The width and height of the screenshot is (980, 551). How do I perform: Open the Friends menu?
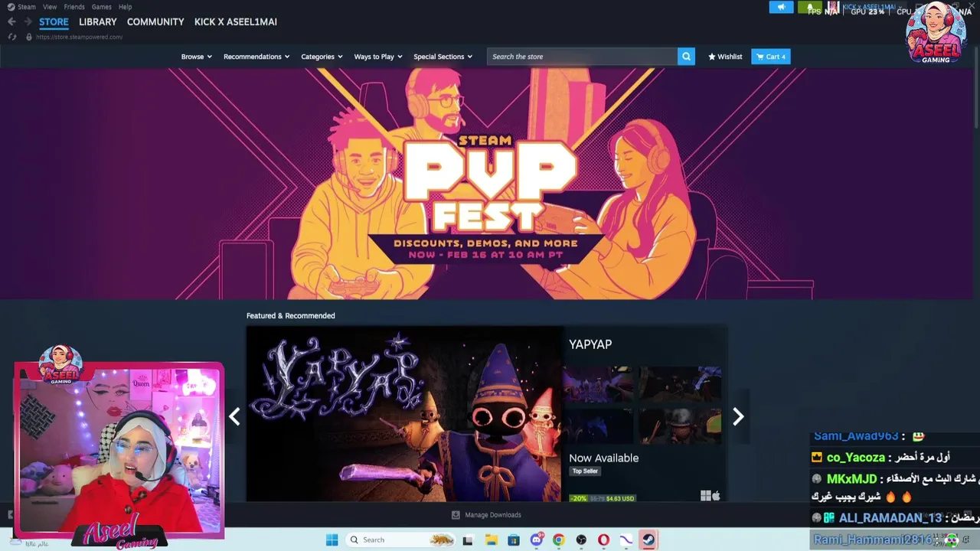(74, 7)
